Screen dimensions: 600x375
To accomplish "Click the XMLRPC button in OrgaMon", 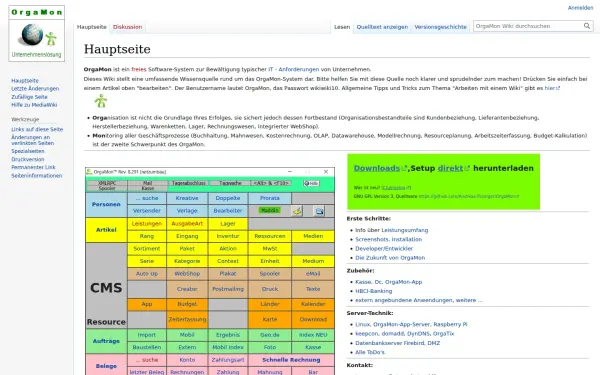I will click(107, 183).
